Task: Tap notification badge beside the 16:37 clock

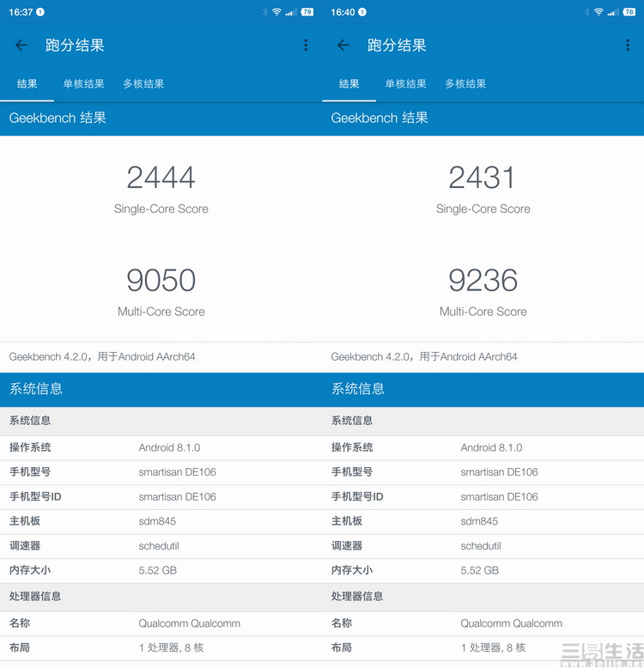Action: pyautogui.click(x=40, y=12)
